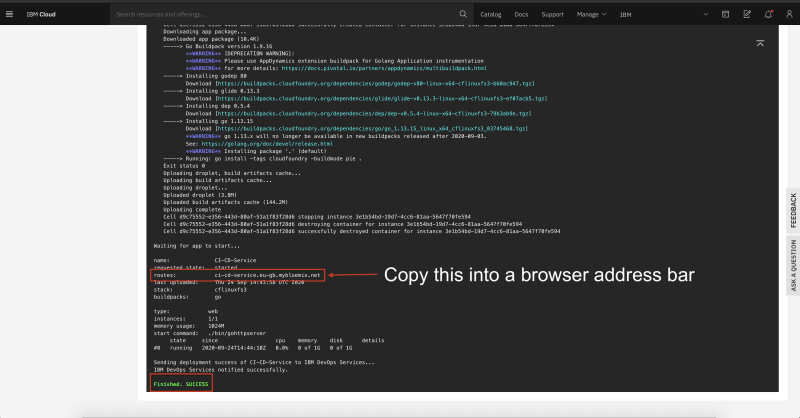Screen dimensions: 800x418
Task: Open the glide-v0.13.3 download link
Action: pos(381,99)
